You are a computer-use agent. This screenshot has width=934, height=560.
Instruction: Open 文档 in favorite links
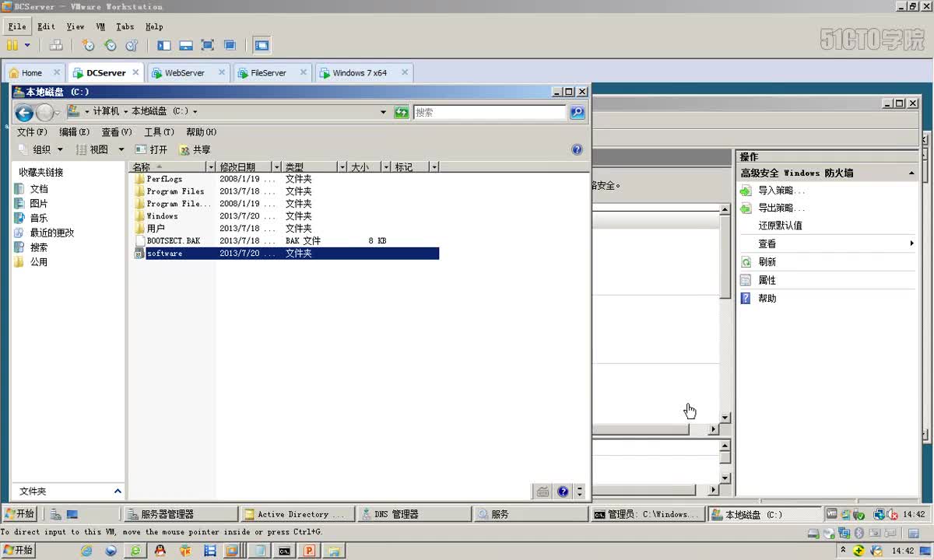tap(38, 189)
